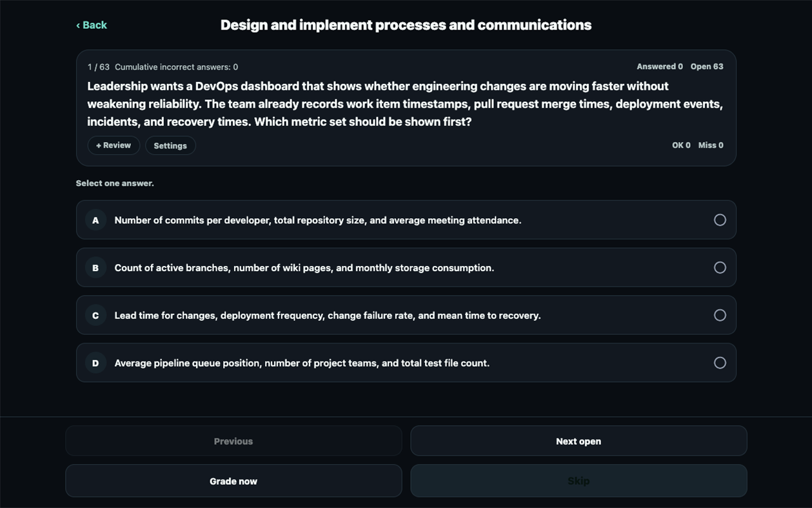Click the answer text about commits per developer
Image resolution: width=812 pixels, height=508 pixels.
coord(318,220)
